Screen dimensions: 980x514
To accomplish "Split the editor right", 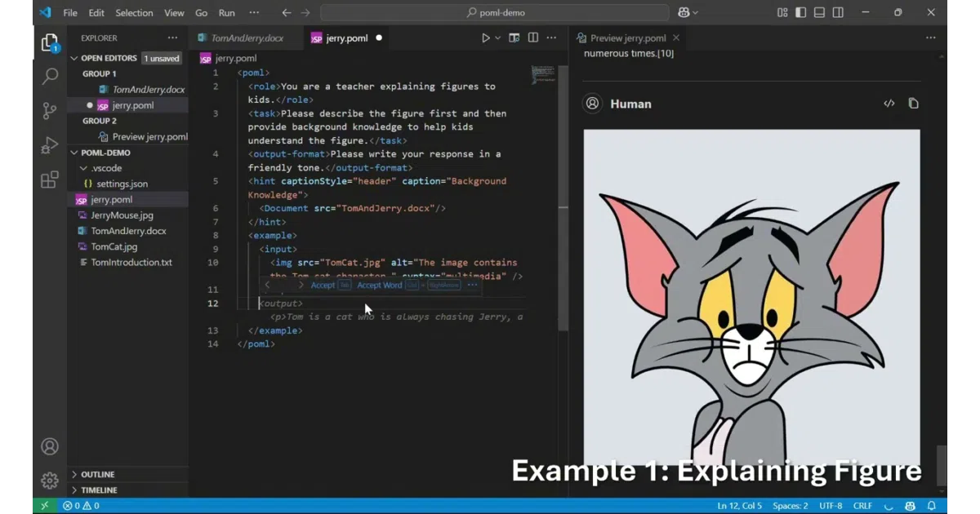I will tap(533, 38).
